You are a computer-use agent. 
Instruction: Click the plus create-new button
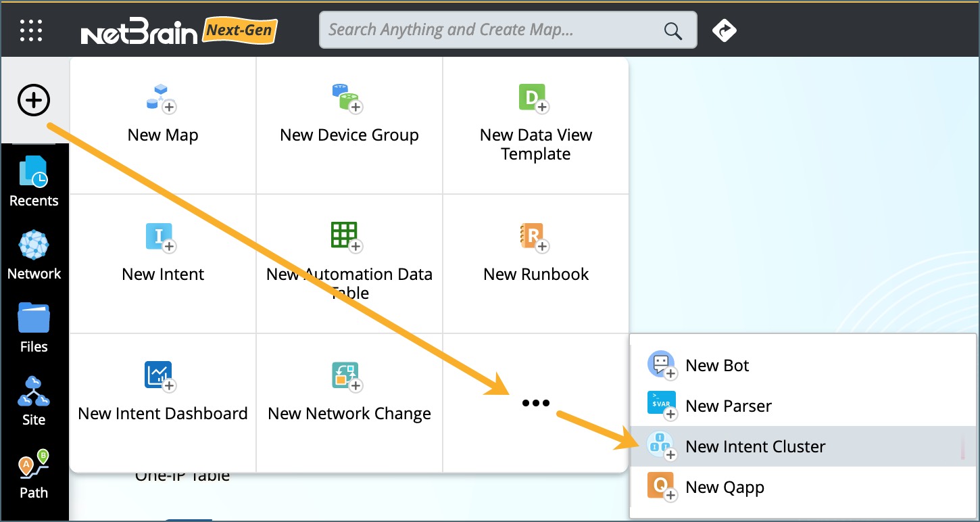[34, 101]
